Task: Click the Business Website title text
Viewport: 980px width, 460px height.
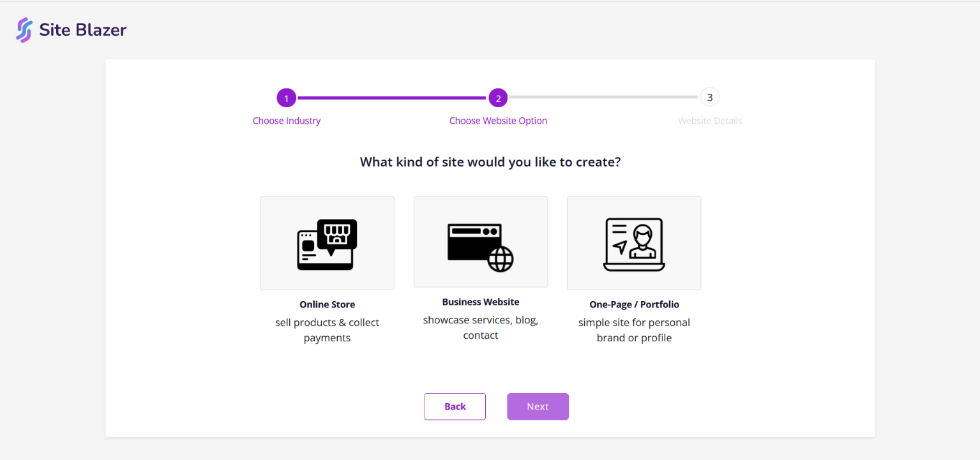Action: pyautogui.click(x=481, y=302)
